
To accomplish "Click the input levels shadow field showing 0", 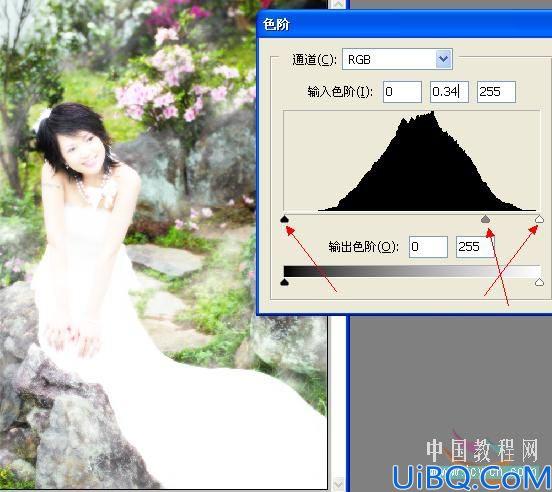I will click(402, 92).
